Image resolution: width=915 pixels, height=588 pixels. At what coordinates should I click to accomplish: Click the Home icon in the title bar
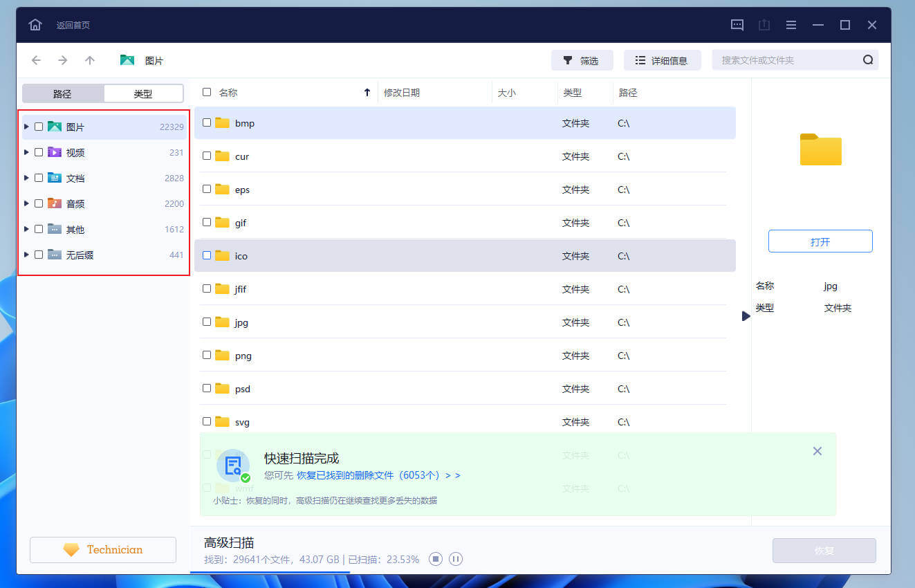pos(35,24)
